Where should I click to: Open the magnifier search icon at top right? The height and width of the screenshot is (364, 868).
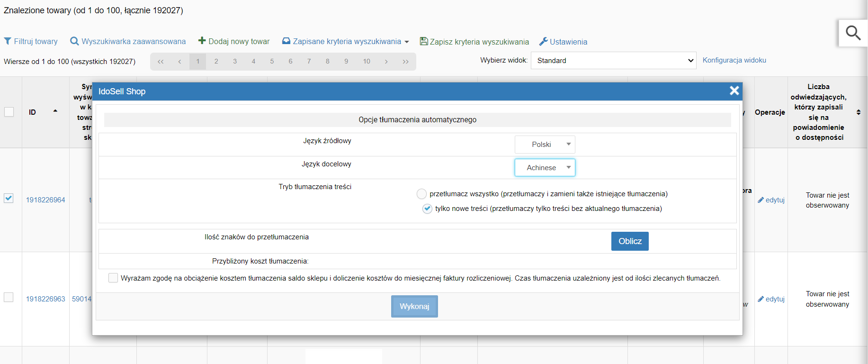pos(853,33)
